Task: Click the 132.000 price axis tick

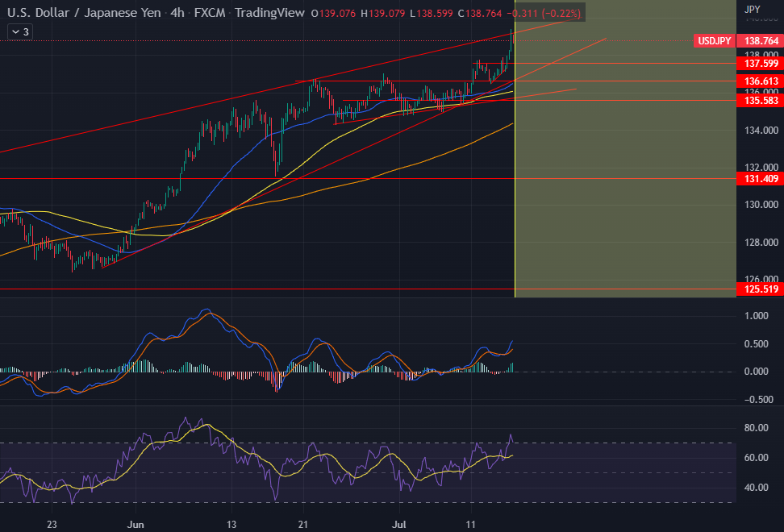Action: click(761, 168)
